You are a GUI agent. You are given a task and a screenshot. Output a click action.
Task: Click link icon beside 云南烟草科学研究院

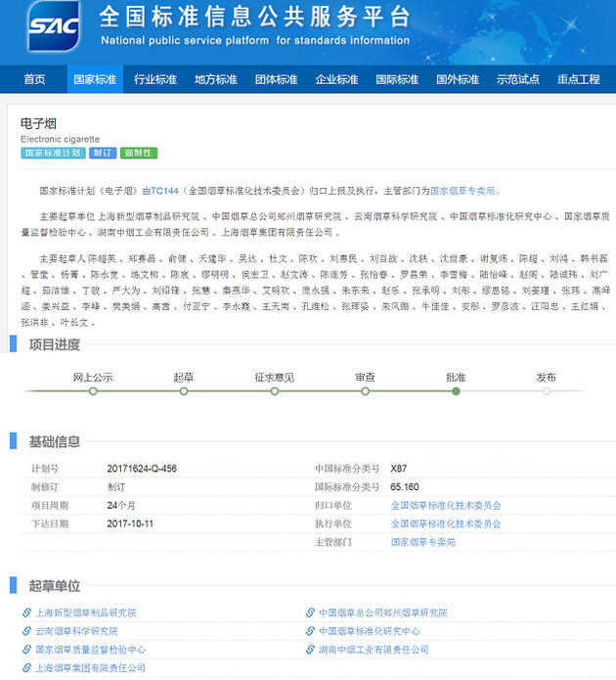26,632
